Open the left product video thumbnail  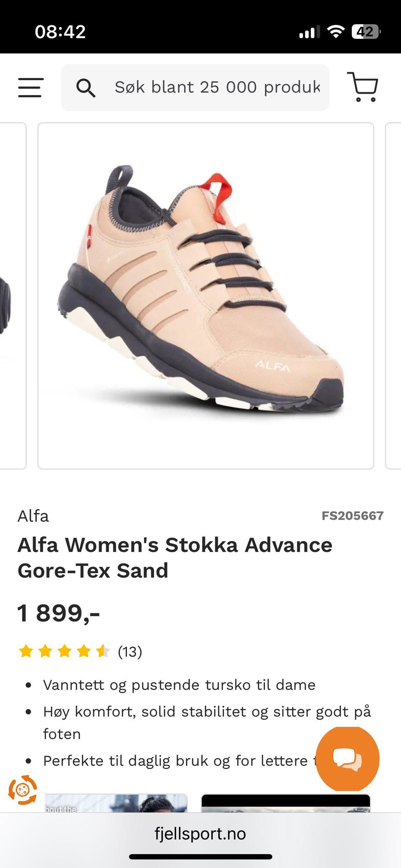click(x=116, y=803)
